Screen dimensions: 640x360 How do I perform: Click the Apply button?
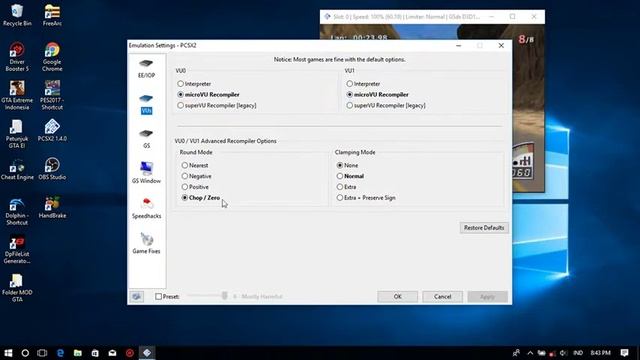(x=487, y=297)
